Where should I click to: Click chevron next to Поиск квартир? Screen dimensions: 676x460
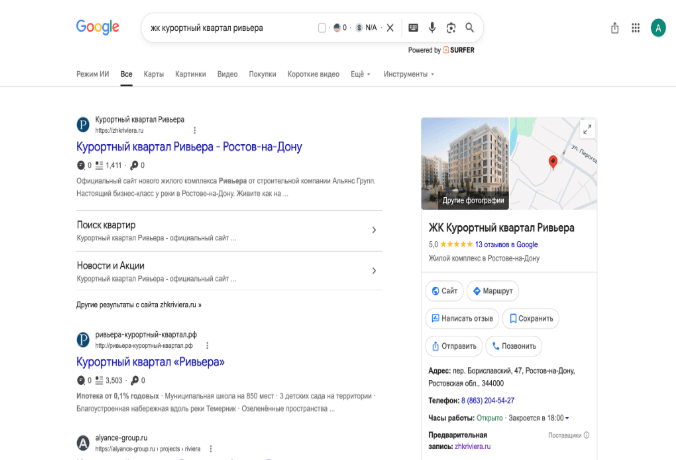pos(374,230)
